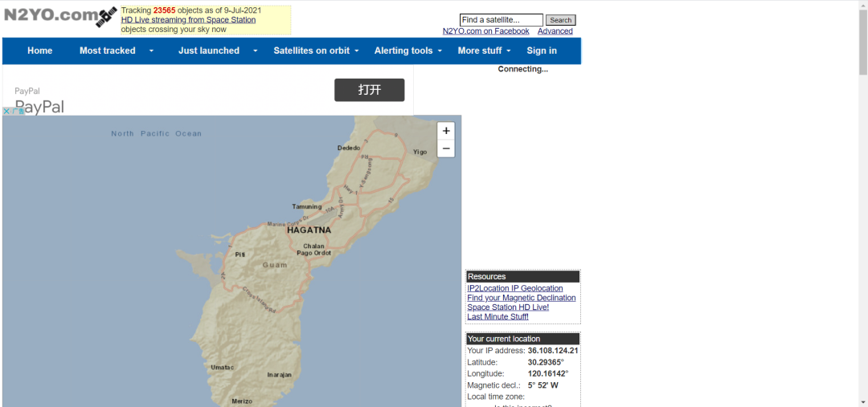Image resolution: width=868 pixels, height=407 pixels.
Task: Click the Sign in link
Action: (x=542, y=51)
